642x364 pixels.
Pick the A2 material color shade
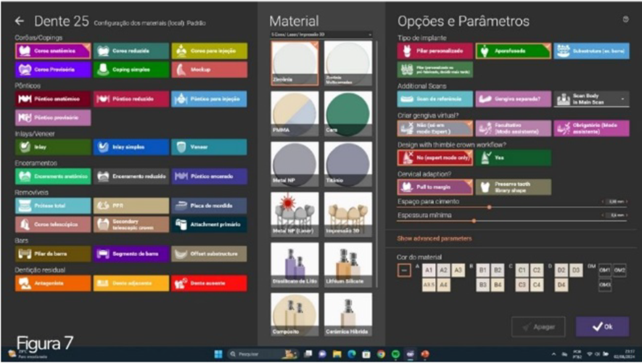tap(443, 269)
